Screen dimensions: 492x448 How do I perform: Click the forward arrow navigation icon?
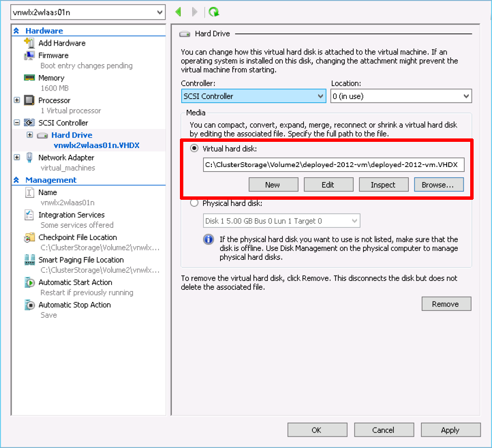(x=194, y=12)
